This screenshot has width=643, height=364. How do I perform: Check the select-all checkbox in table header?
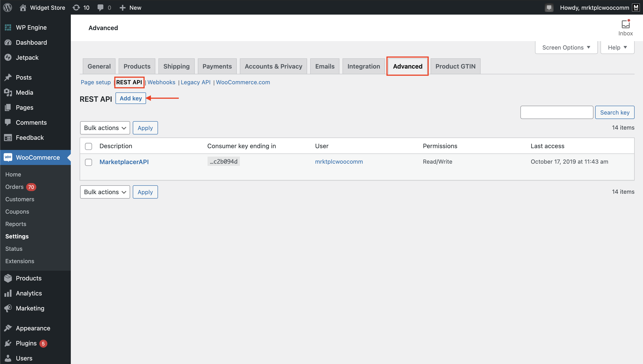pyautogui.click(x=89, y=146)
